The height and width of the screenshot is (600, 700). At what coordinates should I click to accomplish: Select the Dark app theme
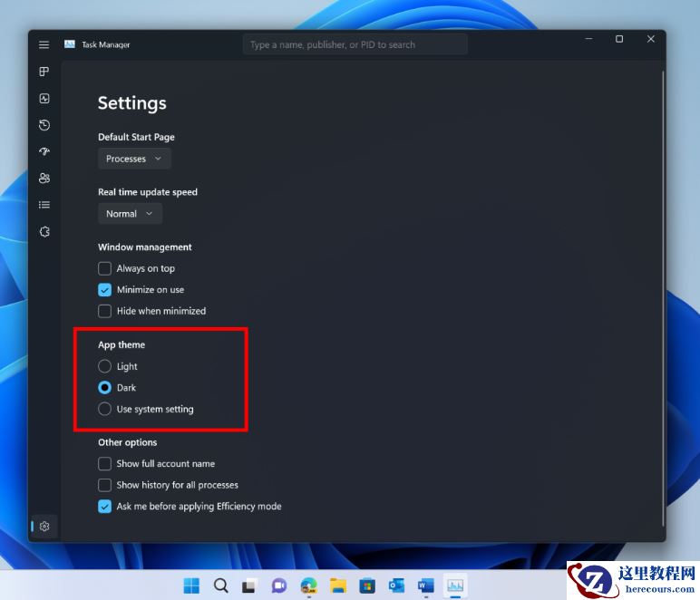pos(104,388)
